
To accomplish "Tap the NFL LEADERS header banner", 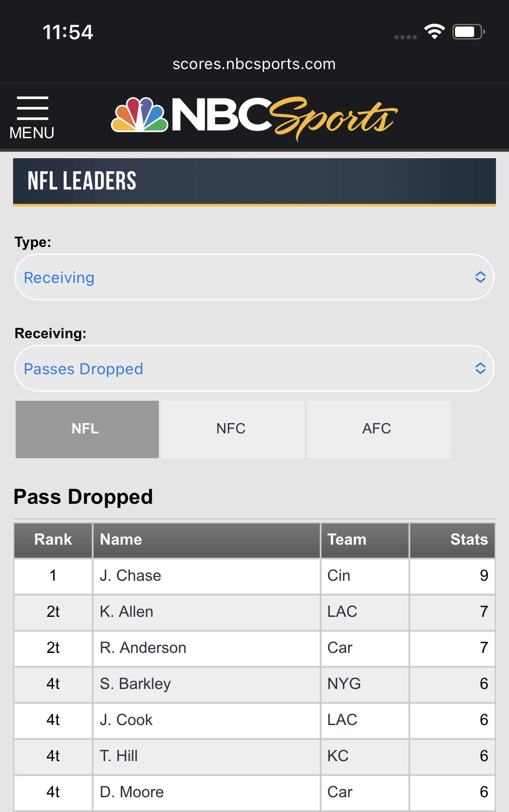I will click(254, 181).
